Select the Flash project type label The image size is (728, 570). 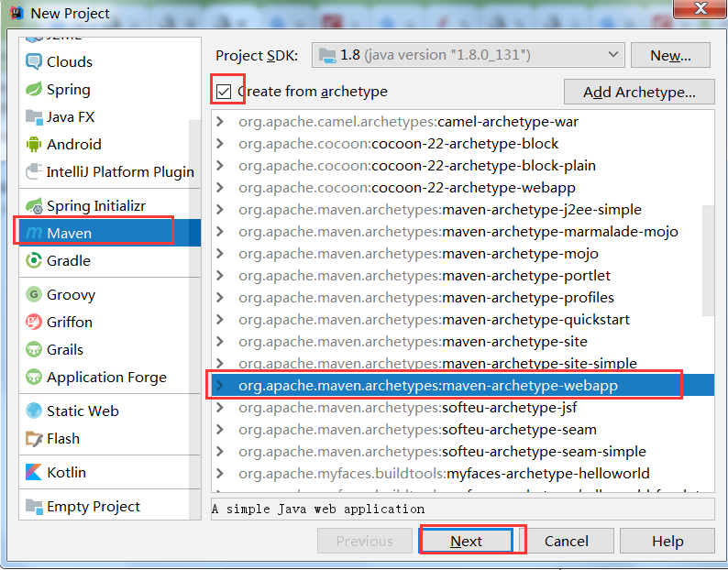coord(63,439)
